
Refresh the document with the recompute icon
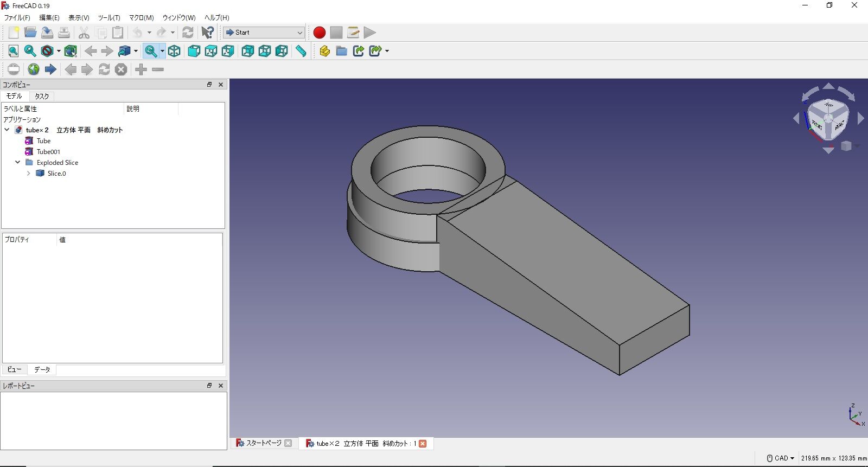188,33
